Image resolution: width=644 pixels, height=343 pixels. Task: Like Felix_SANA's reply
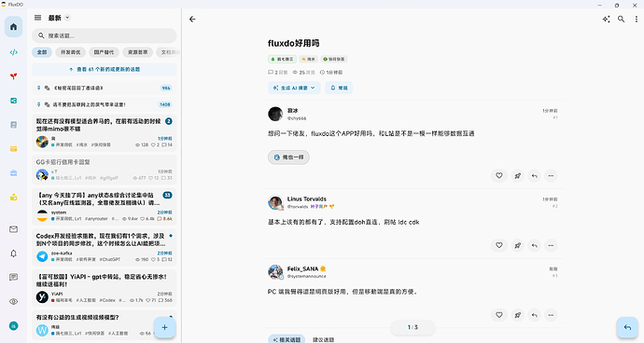[x=499, y=315]
